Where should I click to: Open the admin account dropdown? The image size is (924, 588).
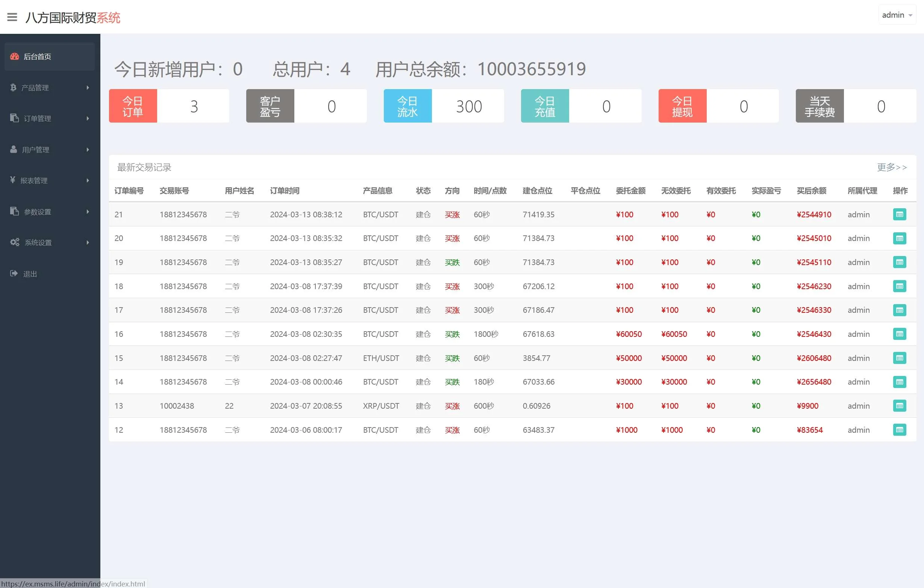(897, 15)
